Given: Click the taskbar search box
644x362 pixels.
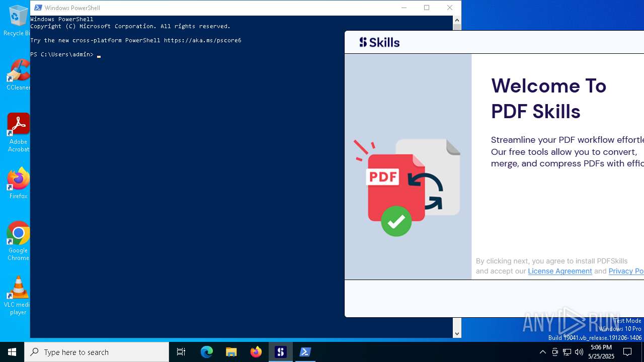Looking at the screenshot, I should point(97,352).
